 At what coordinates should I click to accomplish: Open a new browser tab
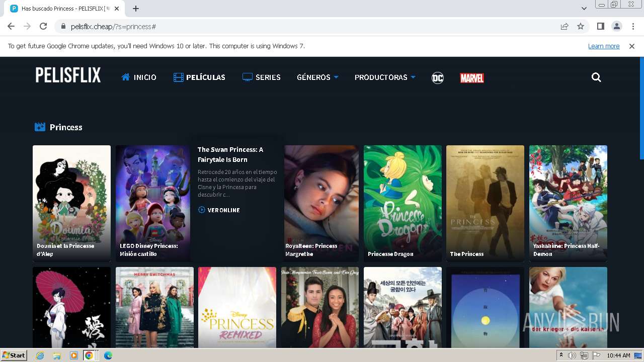136,9
